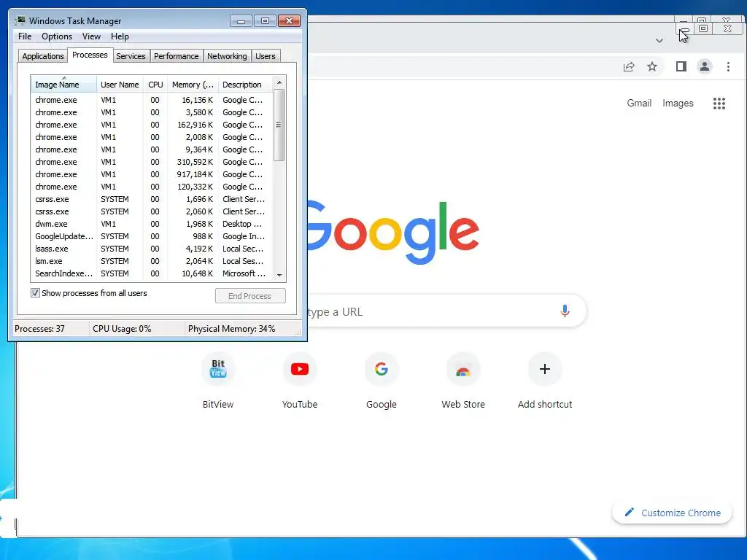Close the Windows Task Manager window
This screenshot has height=560, width=747.
(289, 21)
